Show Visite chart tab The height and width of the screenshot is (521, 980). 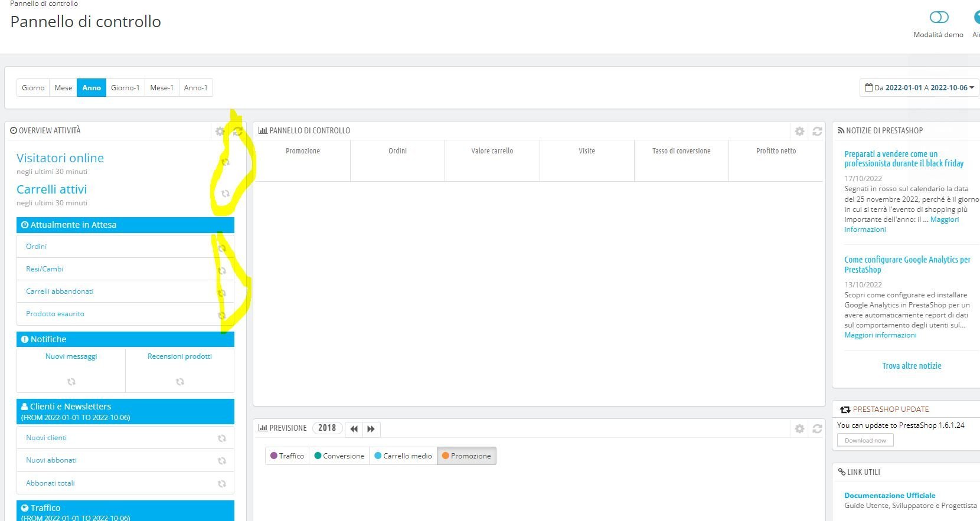click(587, 160)
